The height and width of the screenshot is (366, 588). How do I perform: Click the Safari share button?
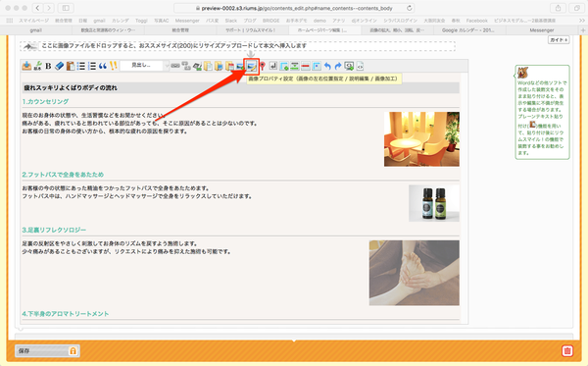[558, 8]
